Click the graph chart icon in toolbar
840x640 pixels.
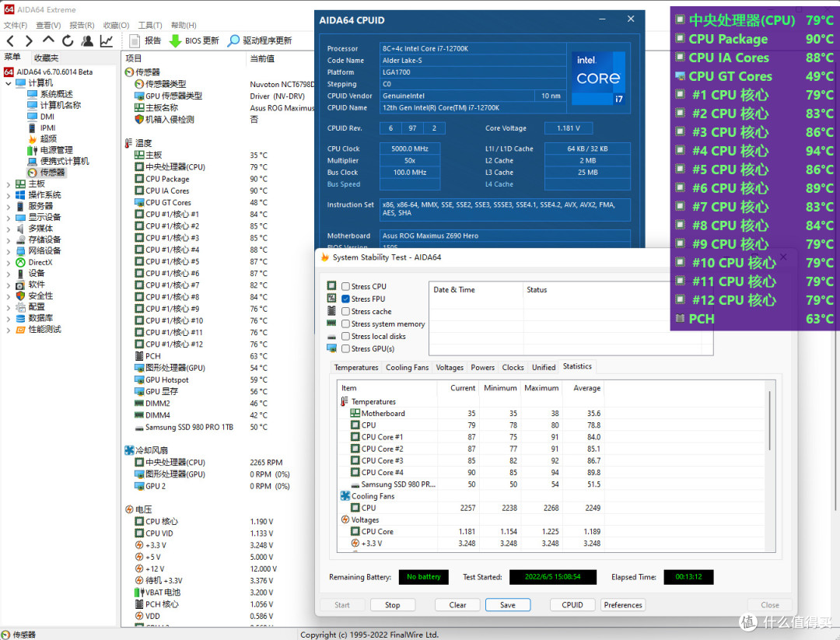107,40
